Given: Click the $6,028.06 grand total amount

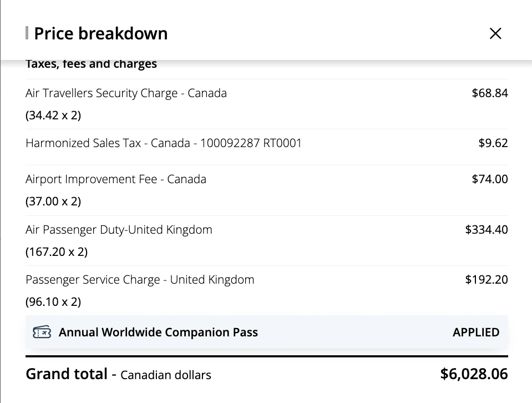Looking at the screenshot, I should coord(474,374).
